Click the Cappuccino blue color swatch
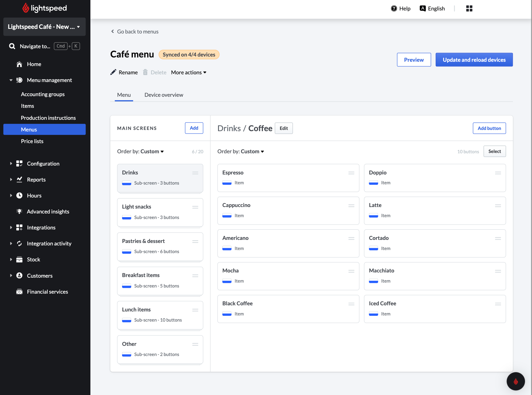Viewport: 532px width, 395px height. point(227,216)
